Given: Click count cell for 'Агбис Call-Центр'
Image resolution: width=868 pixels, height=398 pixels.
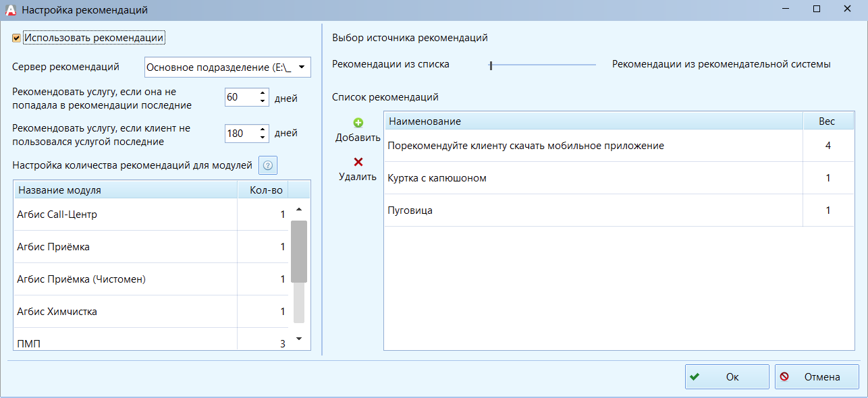Looking at the screenshot, I should coord(263,215).
